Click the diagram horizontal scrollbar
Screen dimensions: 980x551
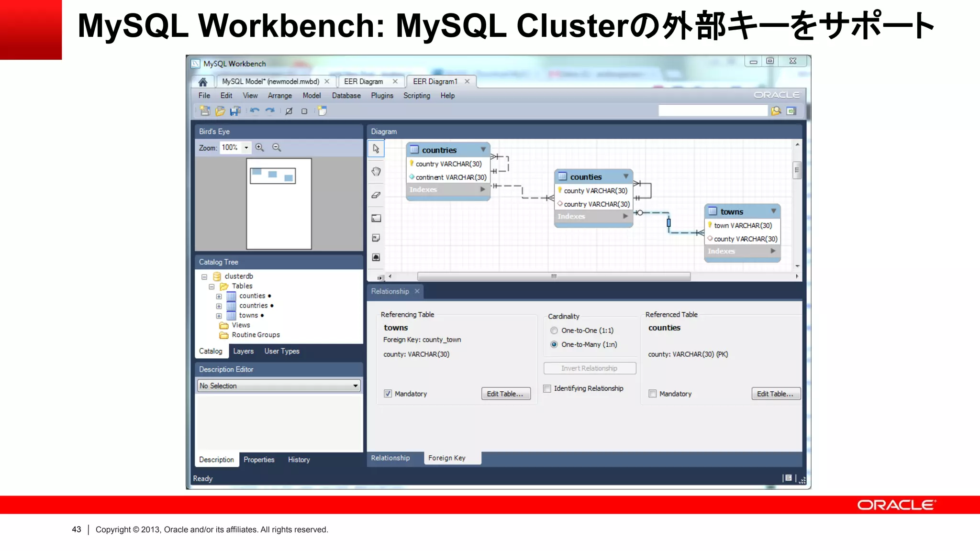pyautogui.click(x=554, y=276)
